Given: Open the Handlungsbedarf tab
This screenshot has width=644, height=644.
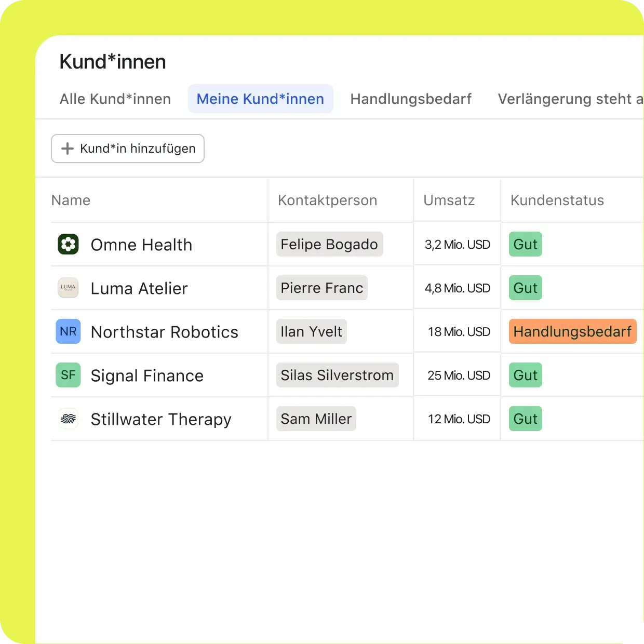Looking at the screenshot, I should click(x=411, y=99).
